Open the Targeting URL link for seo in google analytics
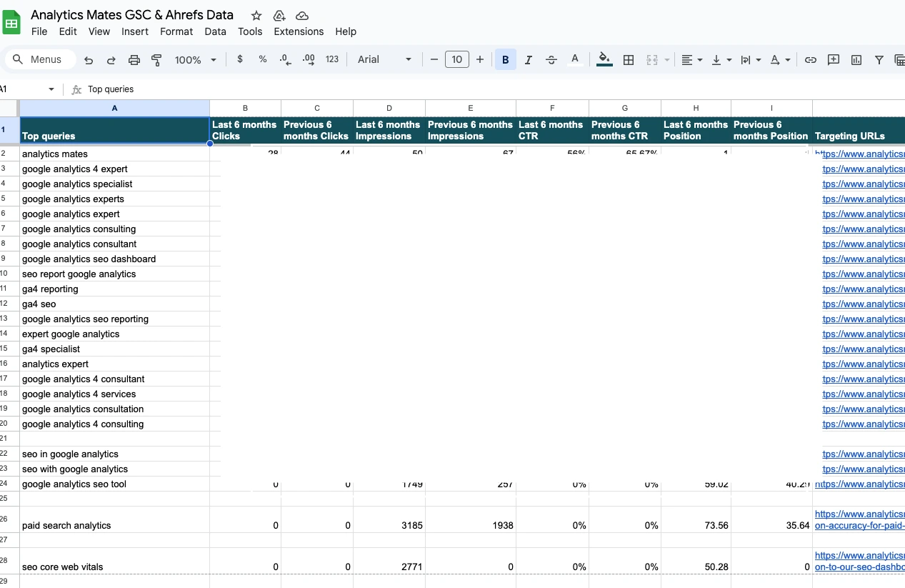The width and height of the screenshot is (905, 588). point(864,454)
